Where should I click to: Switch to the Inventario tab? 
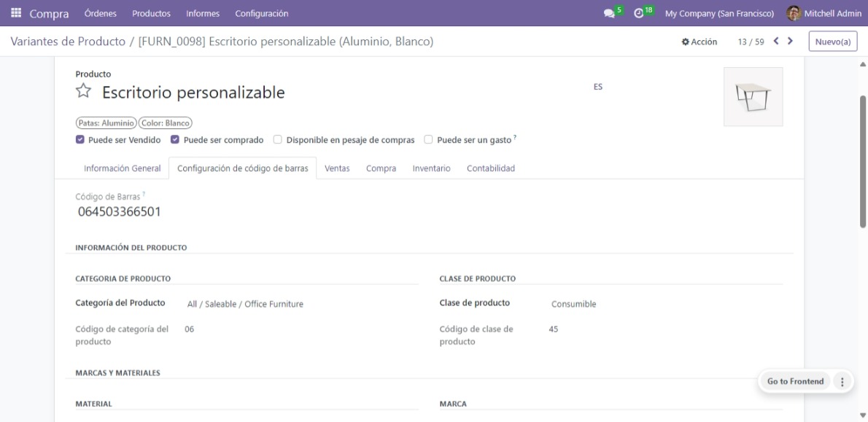coord(431,168)
